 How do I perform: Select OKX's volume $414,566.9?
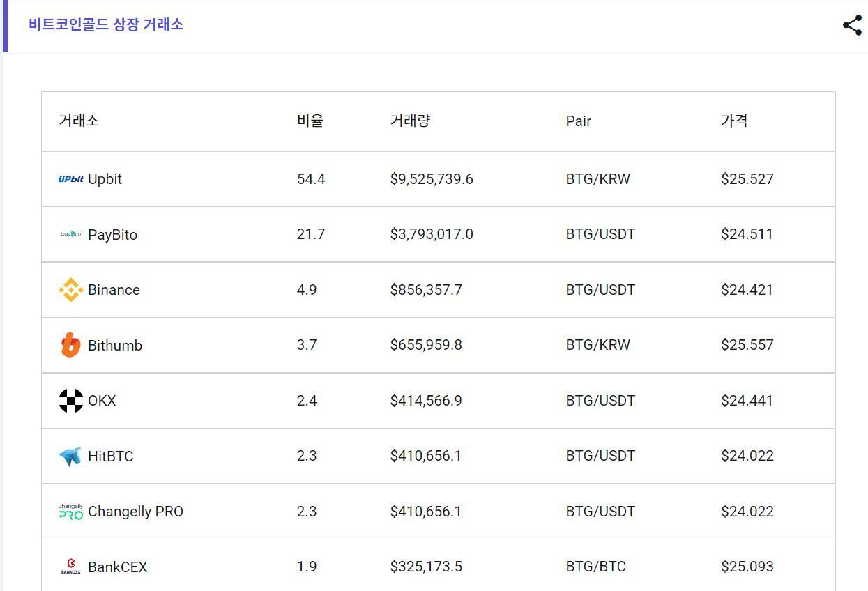[x=426, y=401]
